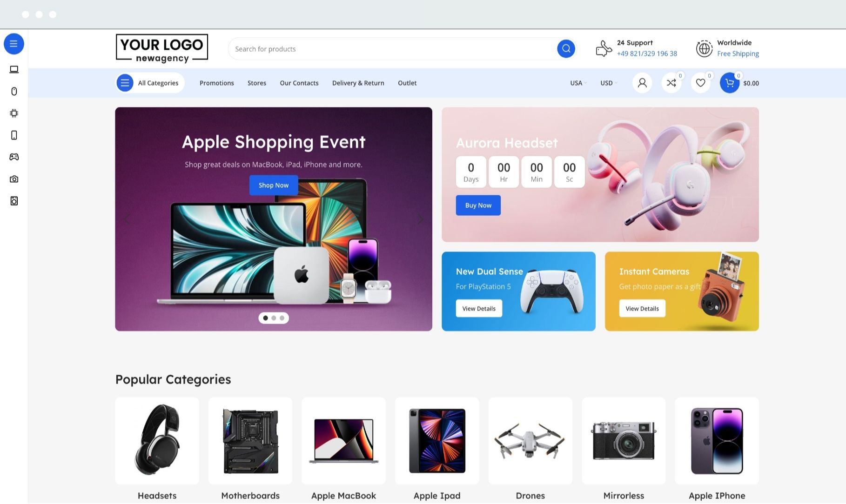Click the Search for products field
This screenshot has width=846, height=504.
393,49
